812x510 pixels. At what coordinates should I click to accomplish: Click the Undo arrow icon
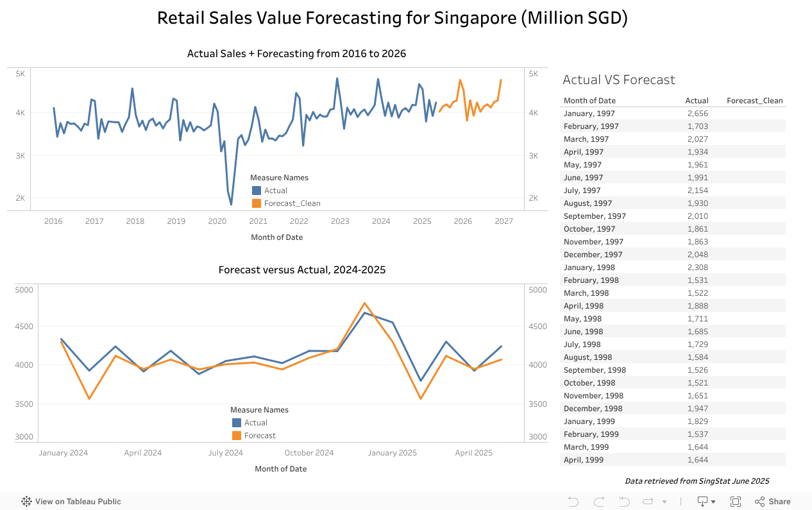[573, 502]
